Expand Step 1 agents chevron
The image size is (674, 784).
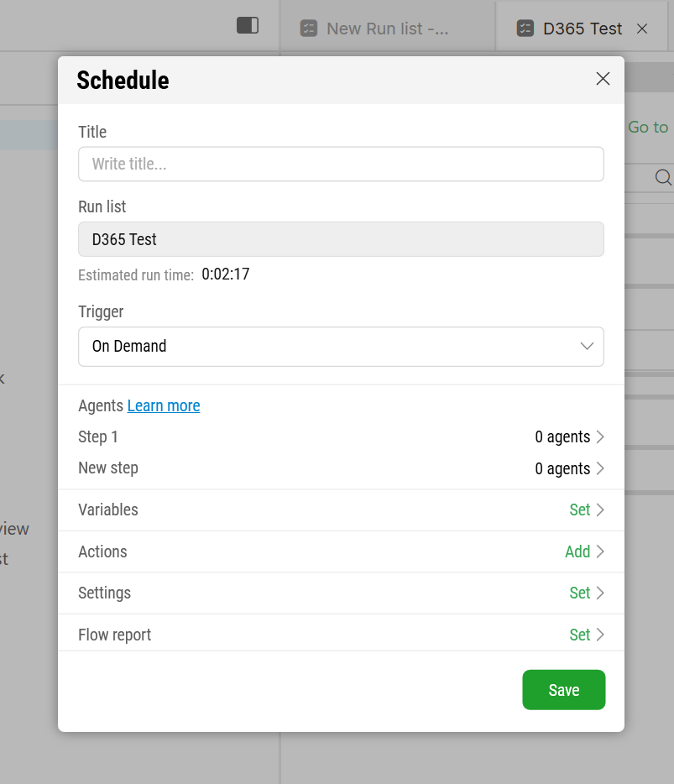(x=600, y=437)
